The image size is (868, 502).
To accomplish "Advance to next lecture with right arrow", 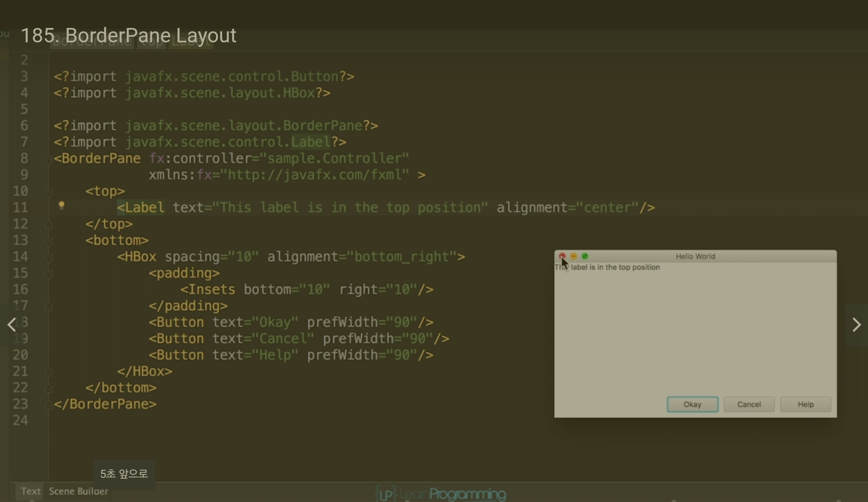I will click(x=857, y=325).
